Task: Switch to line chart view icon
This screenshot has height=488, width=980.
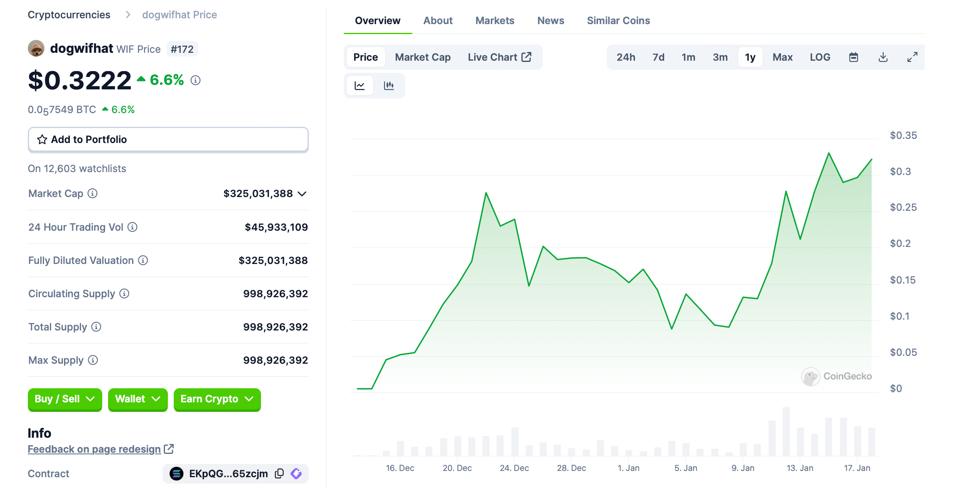Action: [359, 86]
